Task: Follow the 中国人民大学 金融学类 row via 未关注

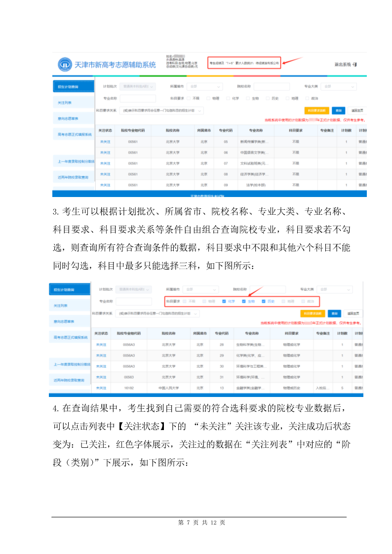Action: tap(101, 388)
